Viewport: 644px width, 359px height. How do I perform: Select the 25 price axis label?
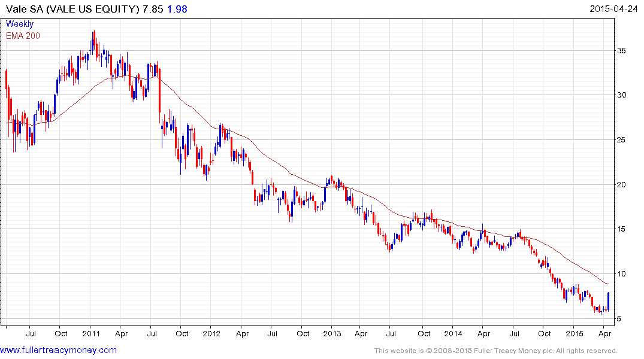pyautogui.click(x=621, y=140)
